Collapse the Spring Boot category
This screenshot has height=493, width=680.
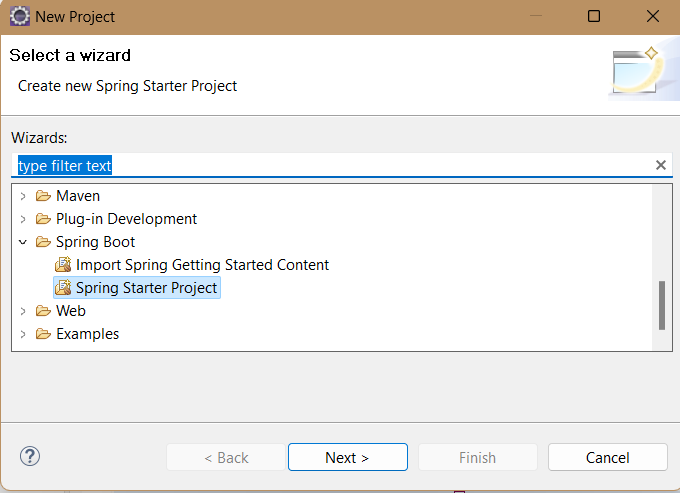(x=23, y=242)
